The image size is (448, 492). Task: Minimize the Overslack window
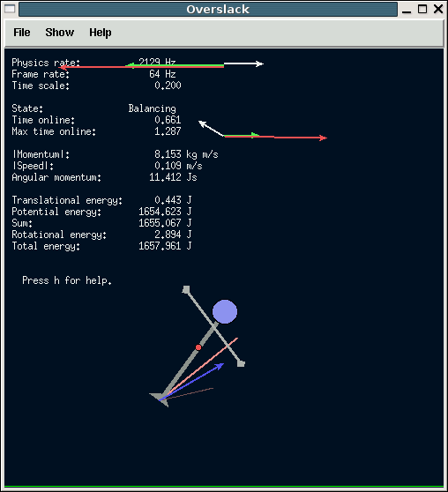click(407, 10)
